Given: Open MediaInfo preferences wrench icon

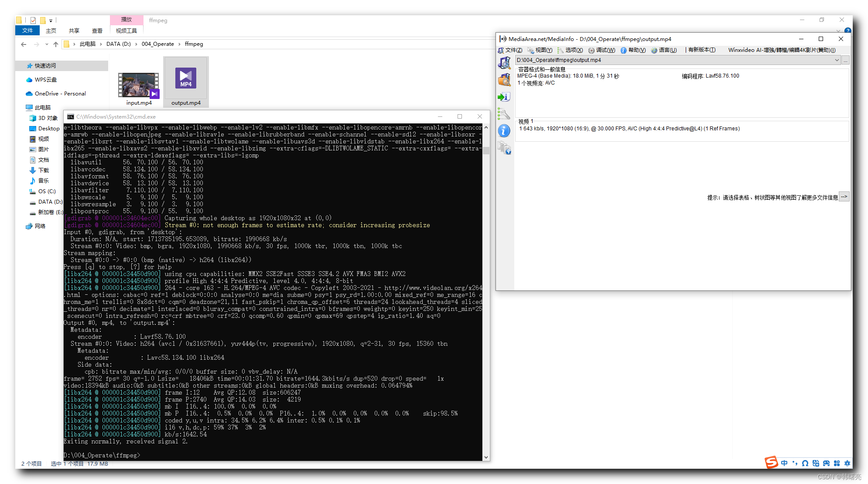Looking at the screenshot, I should tap(504, 114).
